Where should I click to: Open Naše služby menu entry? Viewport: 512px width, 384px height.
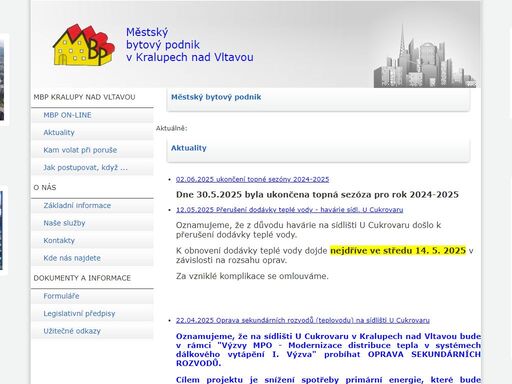tap(64, 223)
